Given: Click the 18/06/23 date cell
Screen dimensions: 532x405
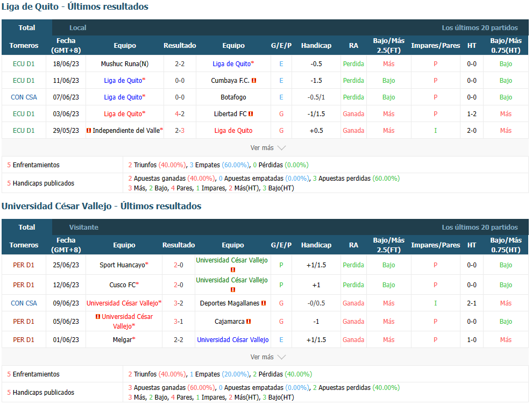Looking at the screenshot, I should (66, 64).
